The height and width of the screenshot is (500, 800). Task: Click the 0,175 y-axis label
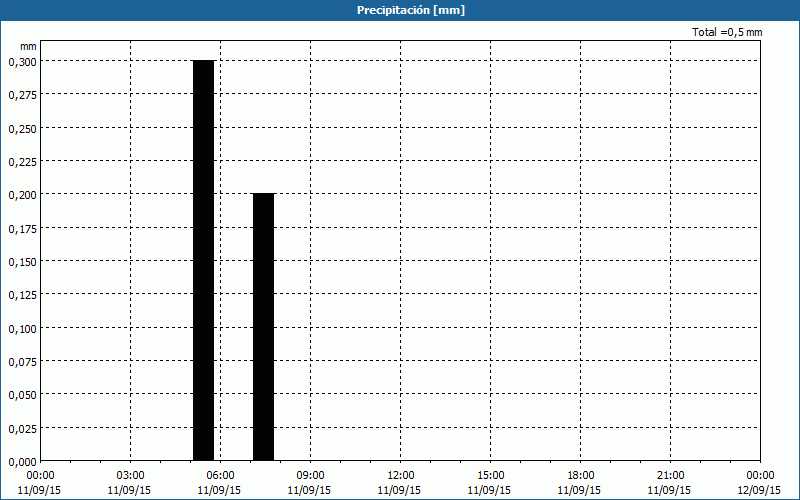click(x=22, y=228)
